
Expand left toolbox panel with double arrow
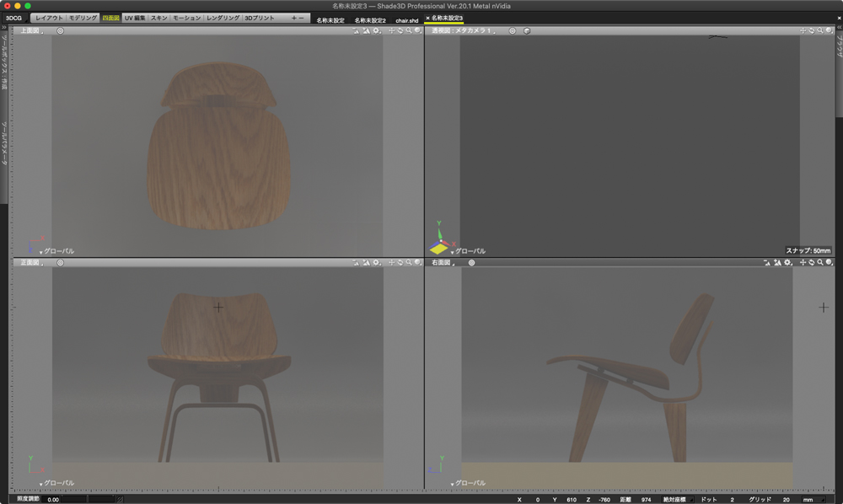[x=3, y=28]
